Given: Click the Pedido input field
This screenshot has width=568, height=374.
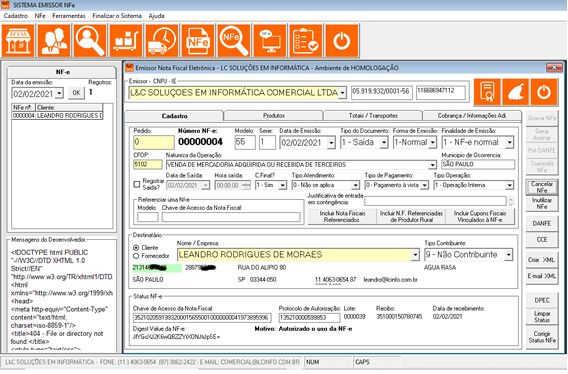Looking at the screenshot, I should tap(154, 142).
